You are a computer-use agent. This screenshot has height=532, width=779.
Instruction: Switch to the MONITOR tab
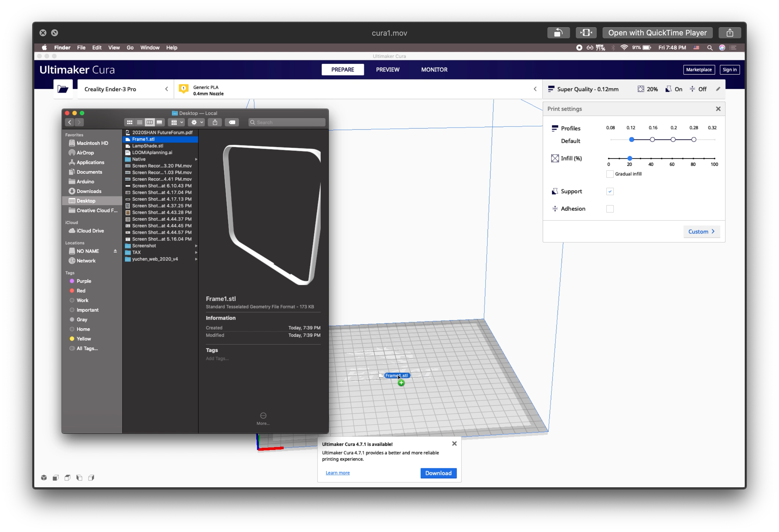(434, 70)
